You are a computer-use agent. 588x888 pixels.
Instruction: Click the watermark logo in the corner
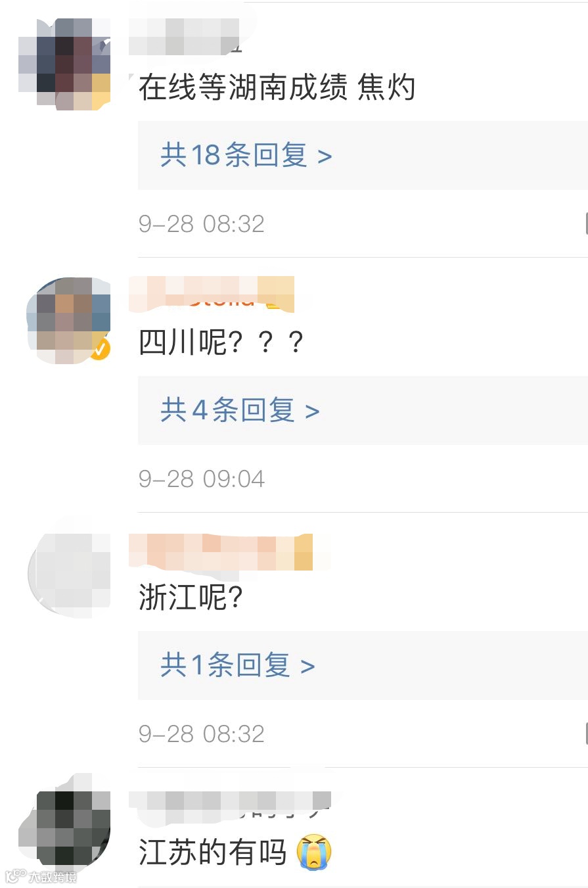click(41, 876)
